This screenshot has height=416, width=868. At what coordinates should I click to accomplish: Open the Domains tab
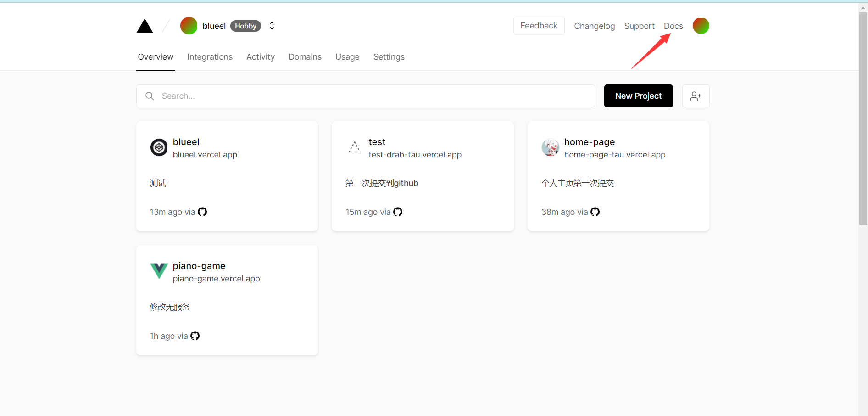click(x=305, y=57)
